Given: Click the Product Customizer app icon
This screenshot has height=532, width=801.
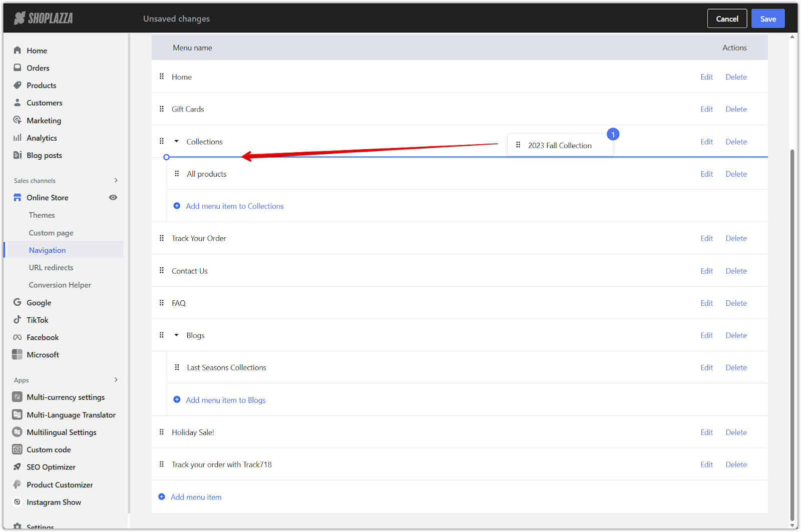Looking at the screenshot, I should pyautogui.click(x=17, y=484).
